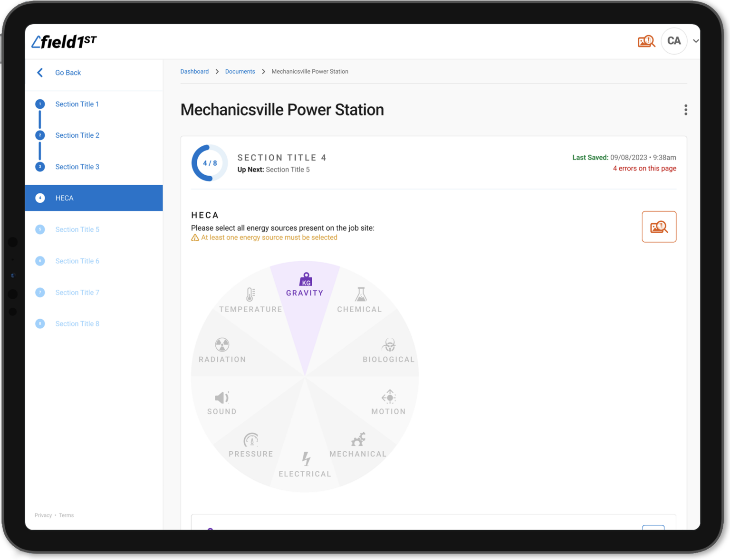
Task: Open the Documents breadcrumb link
Action: click(x=240, y=72)
